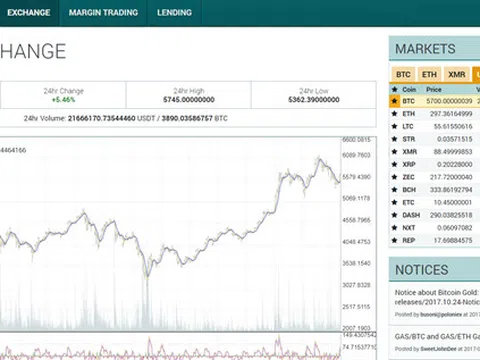Toggle the favorite star for BTC
Screen dimensions: 480x360
click(395, 101)
